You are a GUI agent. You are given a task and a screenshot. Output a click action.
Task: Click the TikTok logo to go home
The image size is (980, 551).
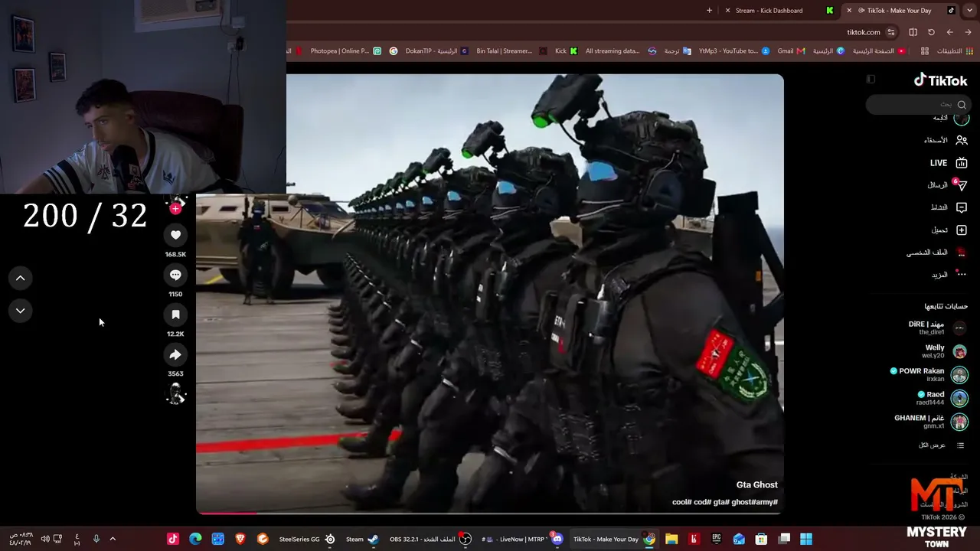click(x=940, y=80)
